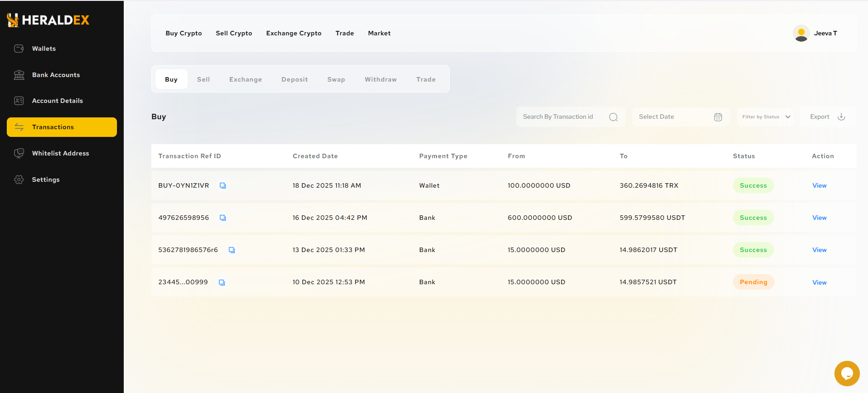Select the Swap transactions tab
The height and width of the screenshot is (393, 868).
(x=336, y=79)
